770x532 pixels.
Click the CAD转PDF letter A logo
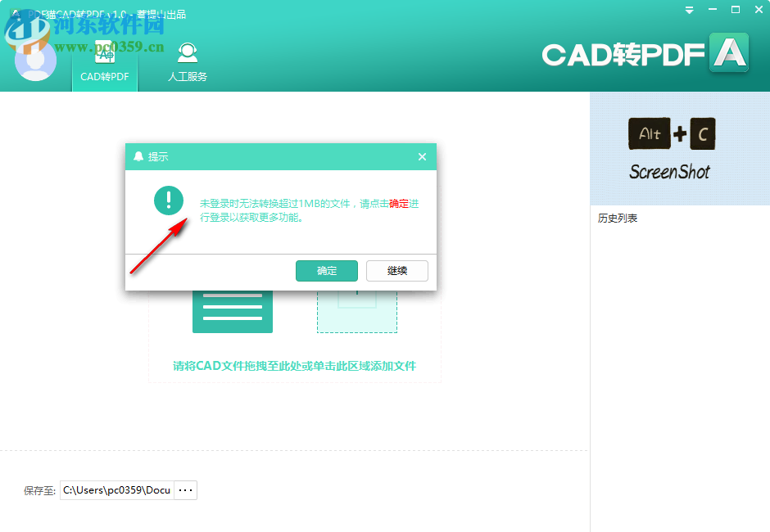(728, 52)
